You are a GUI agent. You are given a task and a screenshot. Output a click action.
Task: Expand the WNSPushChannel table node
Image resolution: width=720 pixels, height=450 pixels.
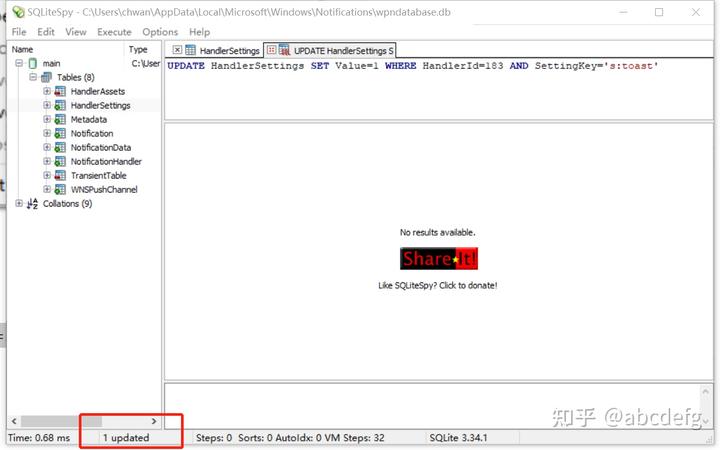pos(47,189)
